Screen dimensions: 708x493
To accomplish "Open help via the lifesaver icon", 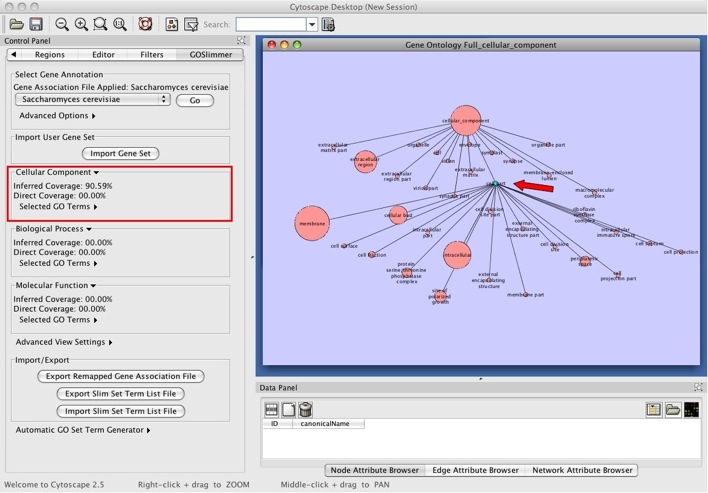I will click(x=145, y=23).
